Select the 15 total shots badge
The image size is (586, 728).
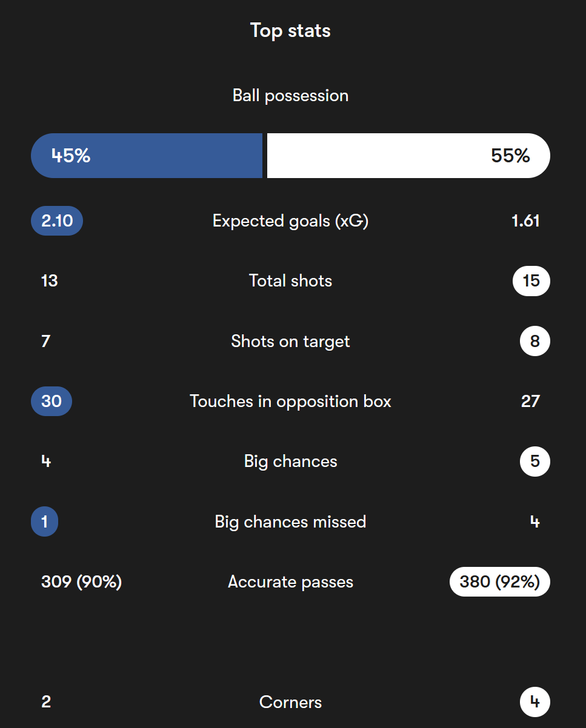pyautogui.click(x=531, y=280)
